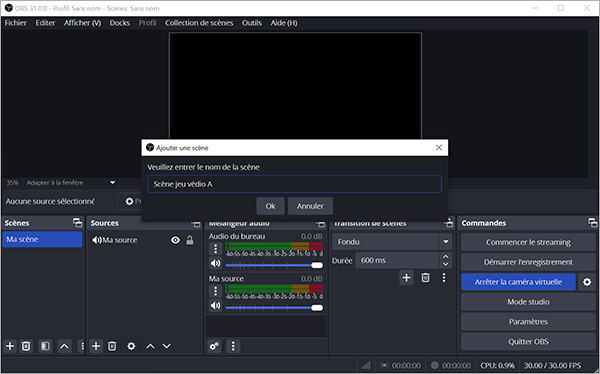
Task: Open Paramètres
Action: [528, 322]
